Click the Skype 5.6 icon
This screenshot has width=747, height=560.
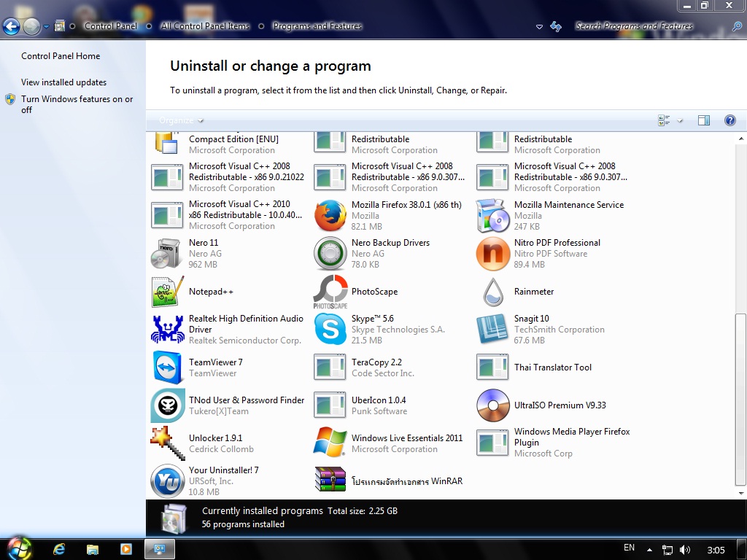[330, 329]
